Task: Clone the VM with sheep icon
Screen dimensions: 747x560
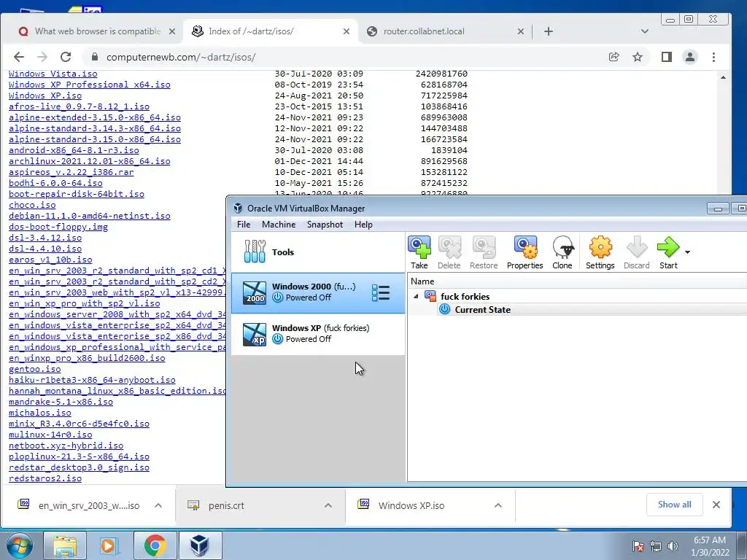Action: [x=562, y=253]
